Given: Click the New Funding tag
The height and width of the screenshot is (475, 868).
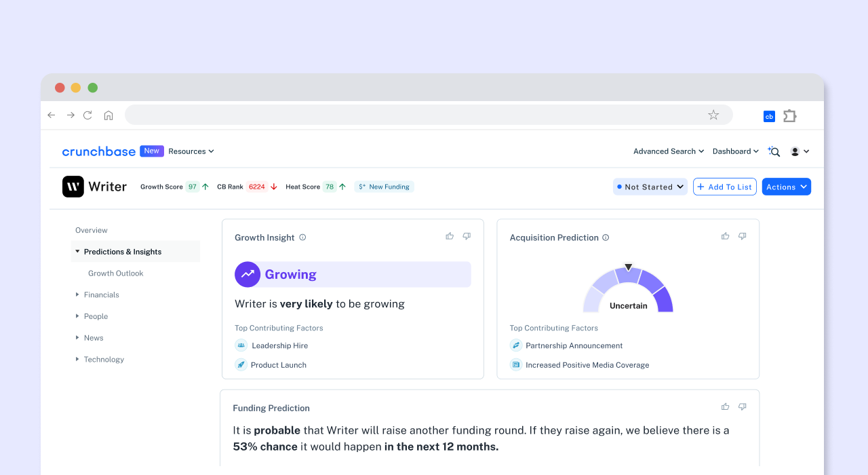Looking at the screenshot, I should [x=384, y=187].
